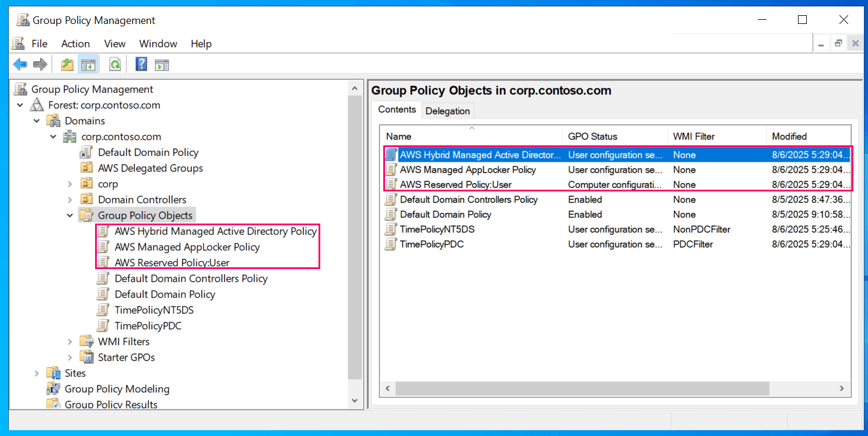The height and width of the screenshot is (436, 868).
Task: Collapse the corp.contoso.com domain node
Action: coord(54,137)
